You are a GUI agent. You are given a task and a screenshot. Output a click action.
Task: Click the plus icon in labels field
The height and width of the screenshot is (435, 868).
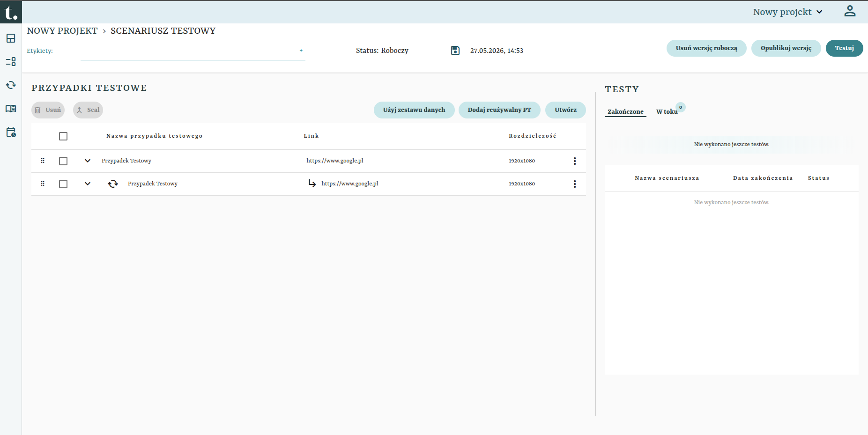[301, 51]
